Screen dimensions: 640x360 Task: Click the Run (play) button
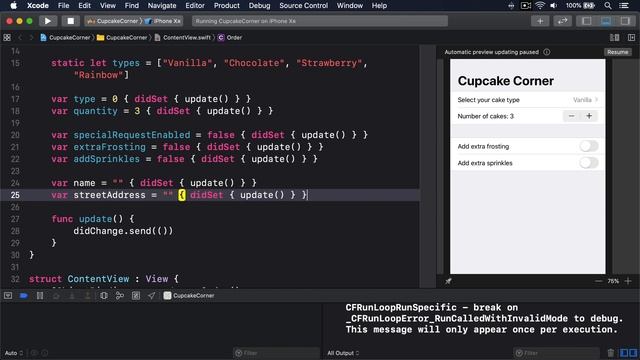pos(48,21)
